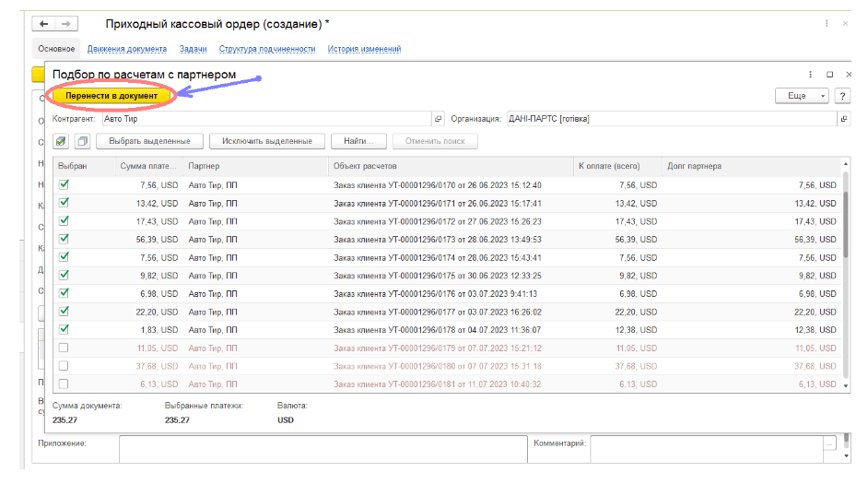This screenshot has height=484, width=868.
Task: Click the back navigation arrow
Action: pos(43,24)
